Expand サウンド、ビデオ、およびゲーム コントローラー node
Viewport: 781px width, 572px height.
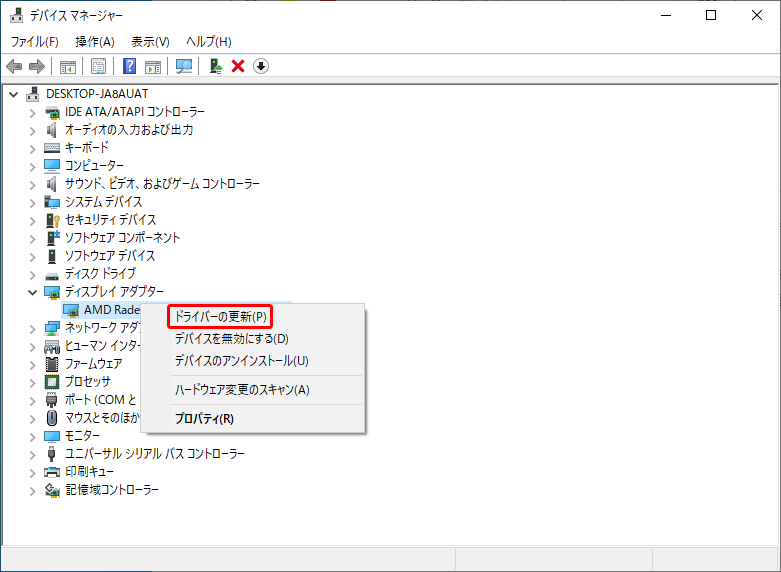coord(32,185)
